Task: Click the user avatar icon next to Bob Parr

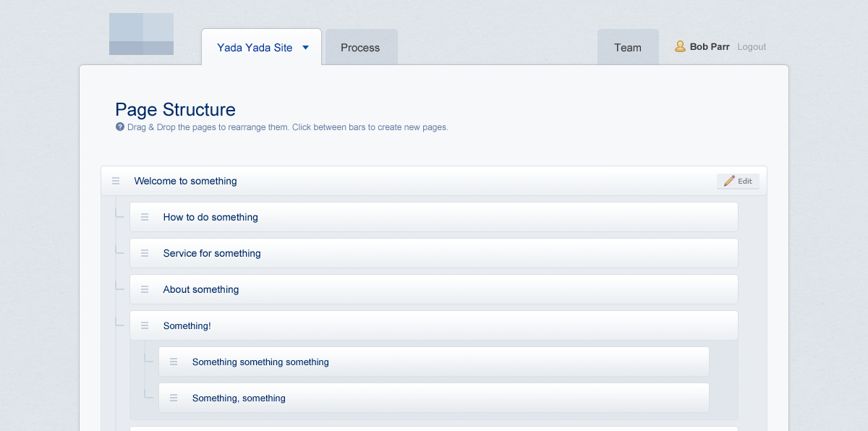Action: coord(680,46)
